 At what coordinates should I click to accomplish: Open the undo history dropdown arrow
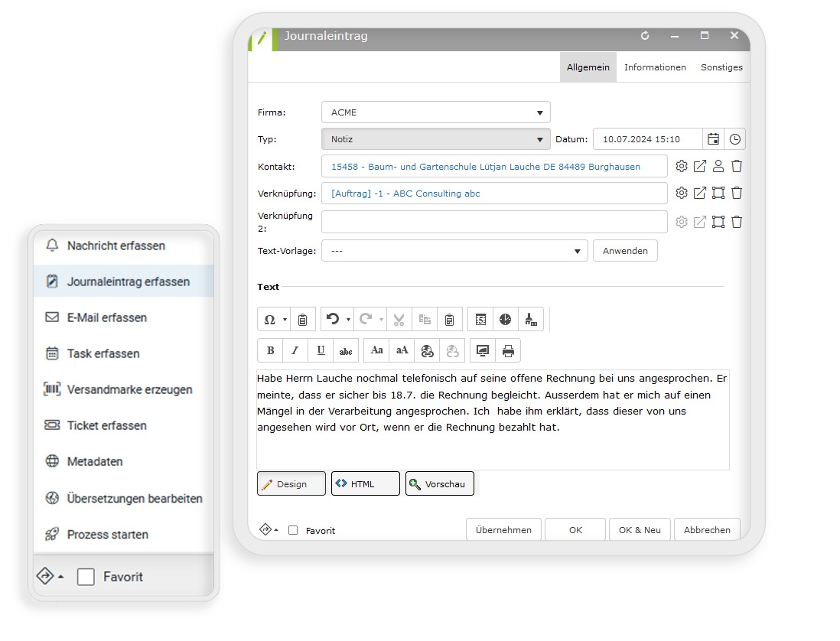[348, 320]
